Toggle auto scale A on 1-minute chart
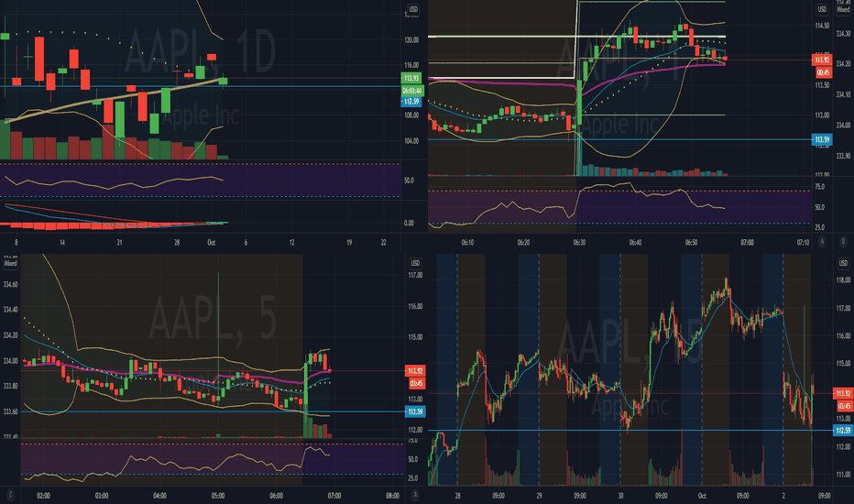The width and height of the screenshot is (854, 504). pyautogui.click(x=823, y=241)
